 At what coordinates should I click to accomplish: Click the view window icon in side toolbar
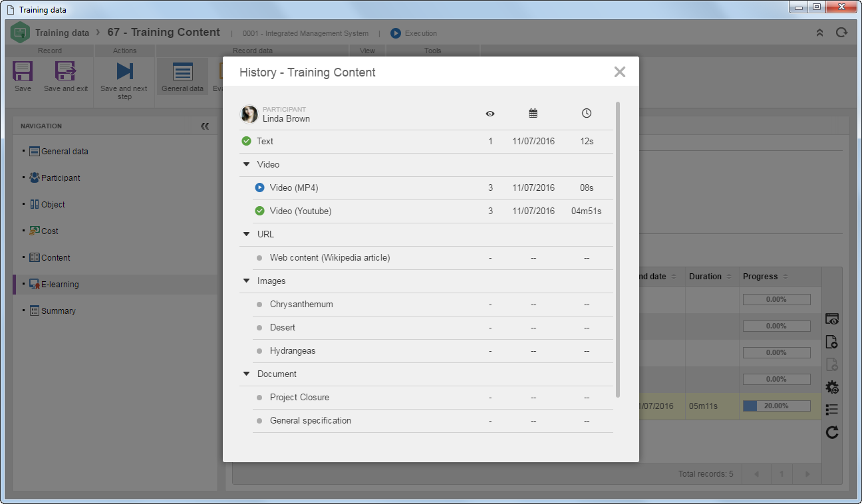(831, 320)
